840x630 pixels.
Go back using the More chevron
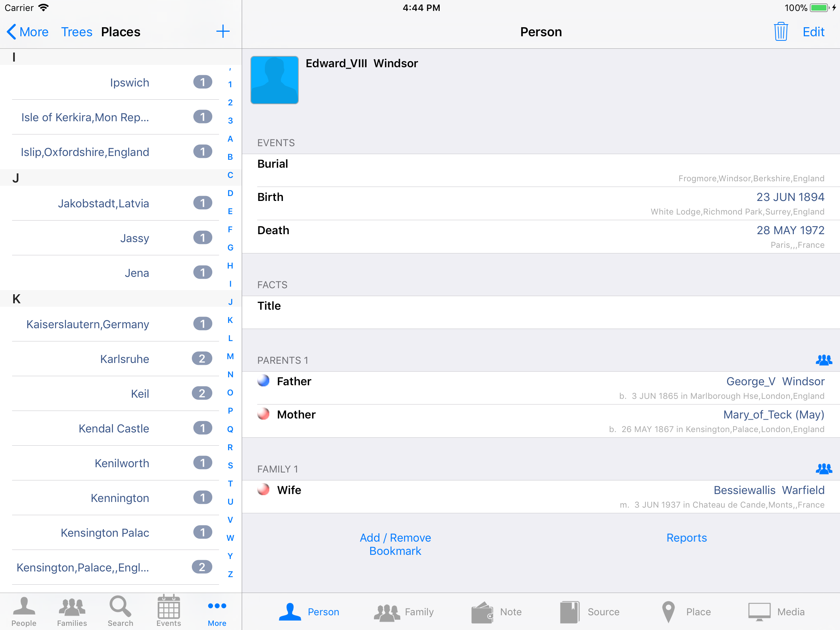[x=27, y=32]
